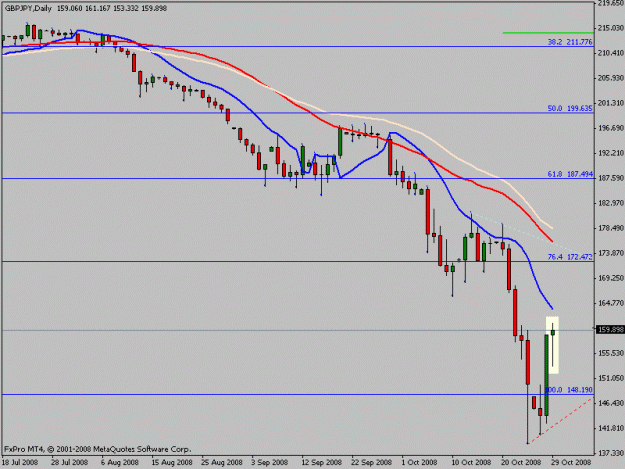Click the 18 Jul 2008 date label
The image size is (625, 469).
click(x=20, y=463)
